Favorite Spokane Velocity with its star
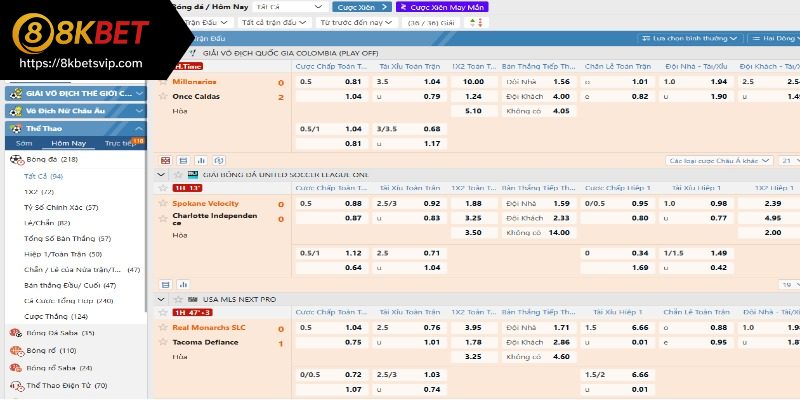 click(x=163, y=203)
